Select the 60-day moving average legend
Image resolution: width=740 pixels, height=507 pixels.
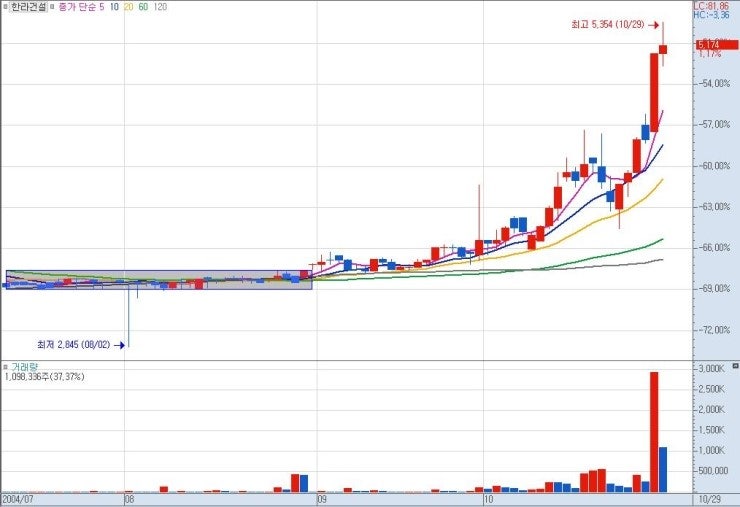point(143,7)
